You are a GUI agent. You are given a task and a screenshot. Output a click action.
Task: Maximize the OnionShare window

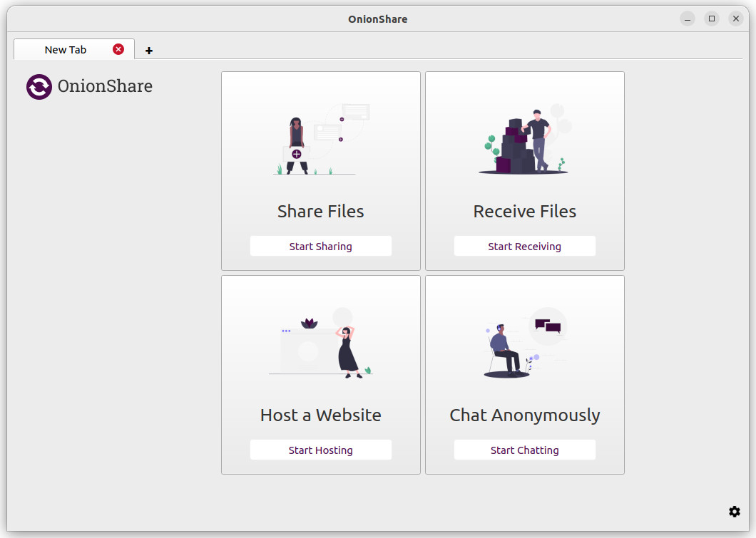tap(712, 19)
